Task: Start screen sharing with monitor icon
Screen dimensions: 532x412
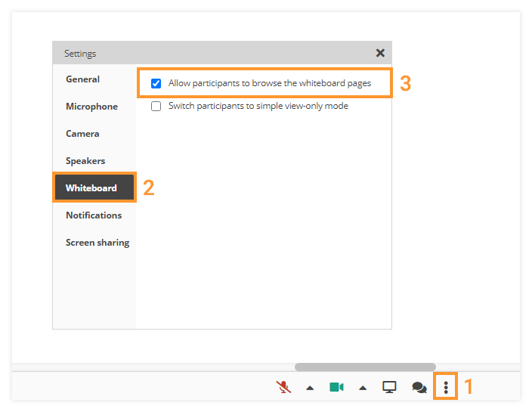Action: [389, 387]
